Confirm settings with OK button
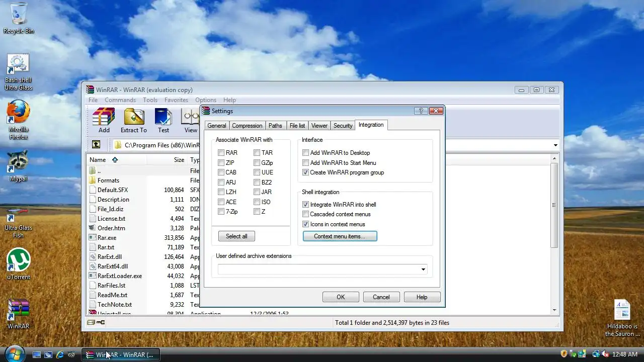Screen dimensions: 644x362 [341, 297]
